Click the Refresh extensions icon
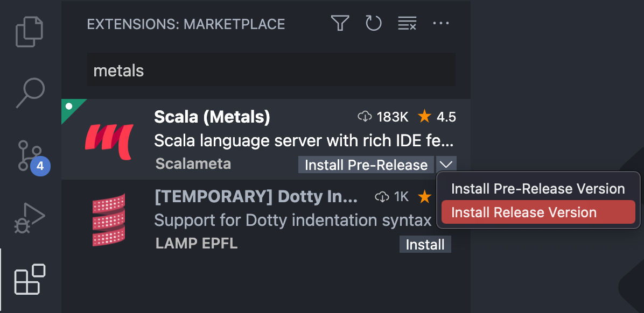This screenshot has height=313, width=644. coord(373,23)
